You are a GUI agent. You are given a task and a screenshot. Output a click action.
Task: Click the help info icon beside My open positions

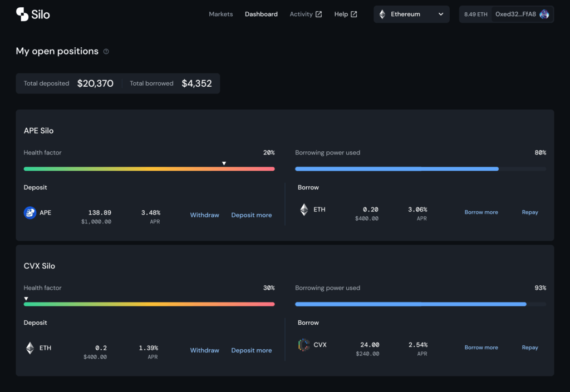[106, 52]
